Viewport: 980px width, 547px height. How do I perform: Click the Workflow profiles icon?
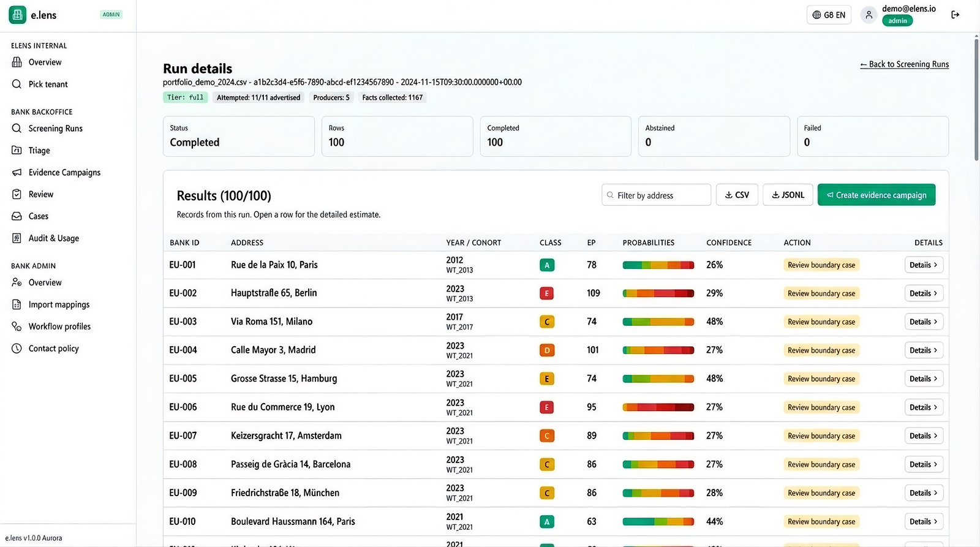tap(17, 326)
